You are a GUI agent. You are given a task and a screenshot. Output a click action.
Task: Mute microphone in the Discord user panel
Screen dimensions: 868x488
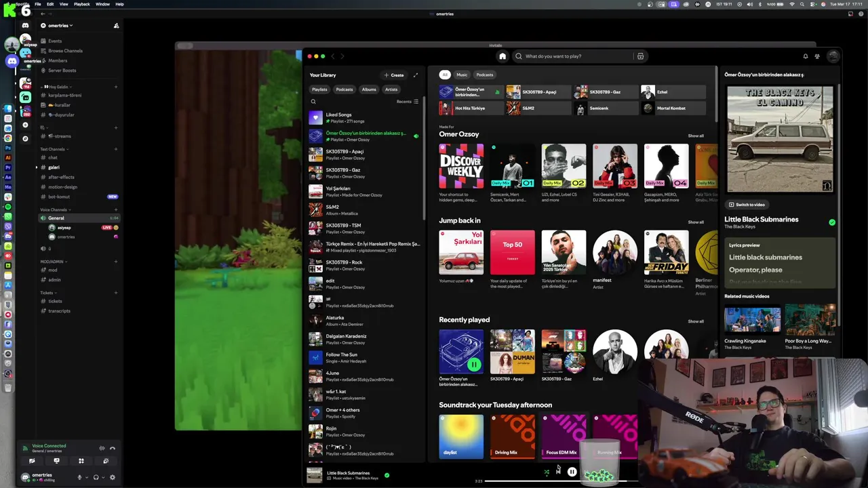click(x=79, y=477)
